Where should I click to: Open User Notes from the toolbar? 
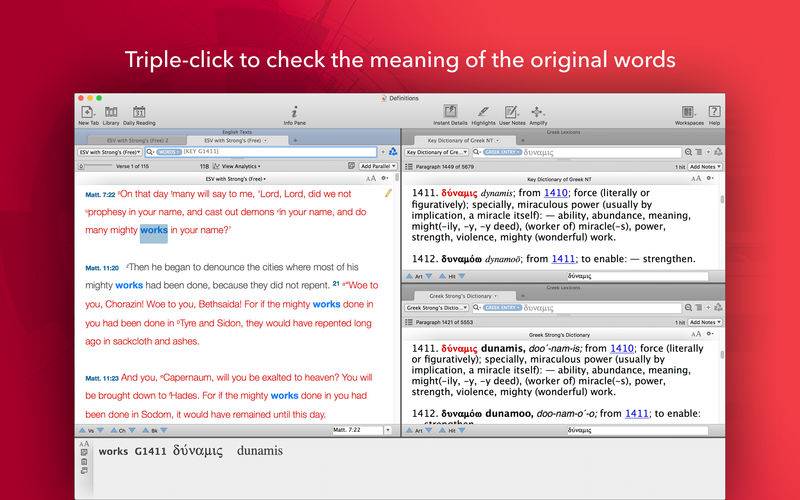(x=512, y=115)
